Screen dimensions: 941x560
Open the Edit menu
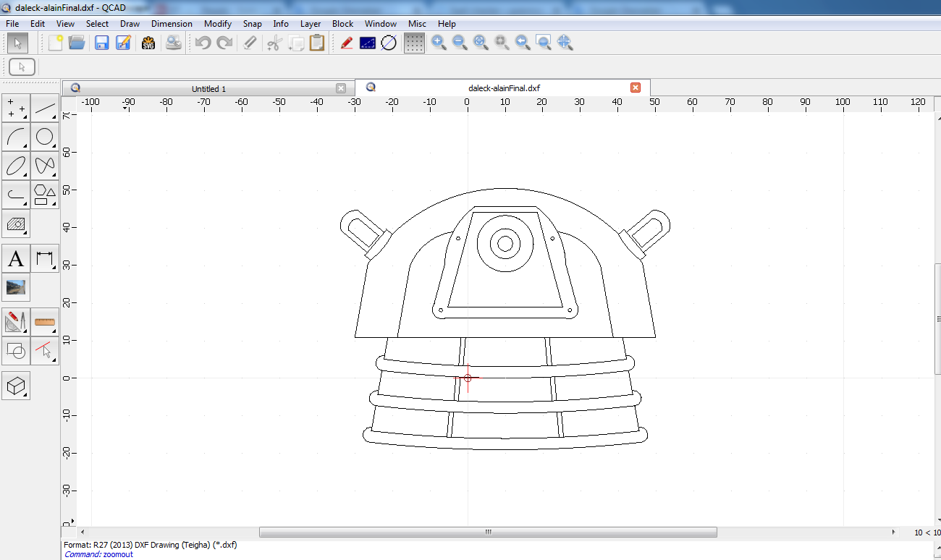38,23
